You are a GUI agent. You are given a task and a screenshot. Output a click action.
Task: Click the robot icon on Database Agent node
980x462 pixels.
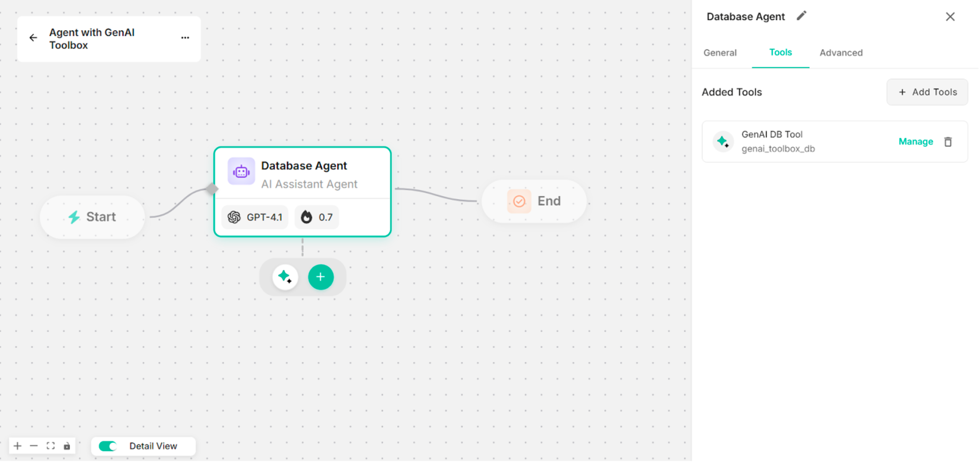pyautogui.click(x=241, y=172)
